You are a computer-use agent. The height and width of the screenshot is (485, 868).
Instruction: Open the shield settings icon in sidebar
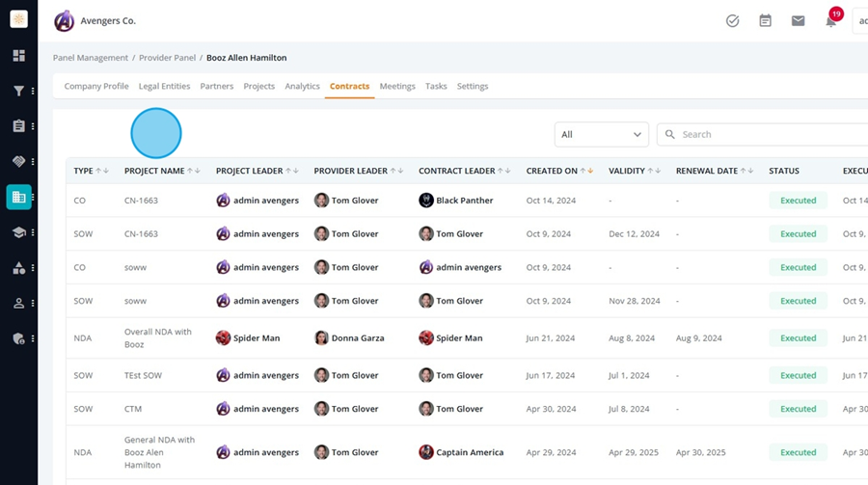[x=19, y=338]
